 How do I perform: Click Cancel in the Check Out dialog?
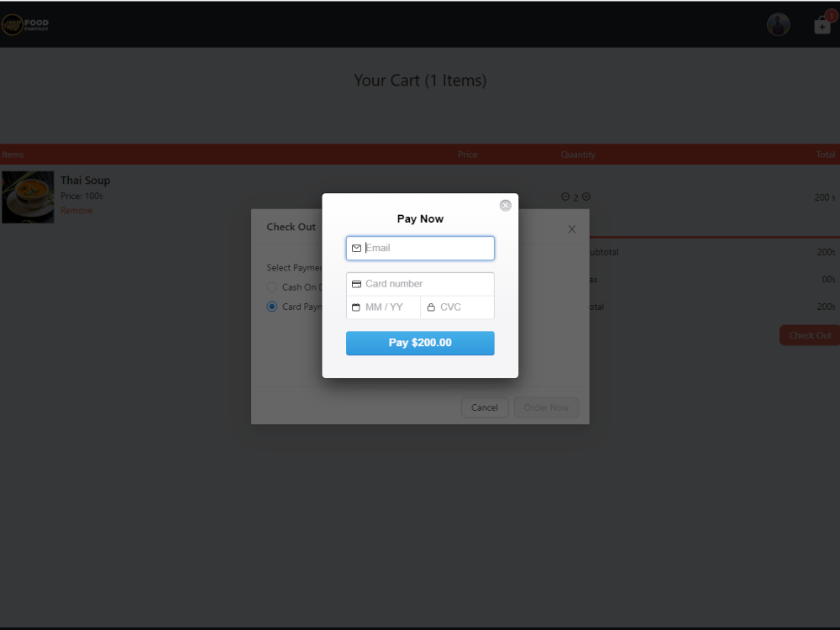[x=485, y=407]
